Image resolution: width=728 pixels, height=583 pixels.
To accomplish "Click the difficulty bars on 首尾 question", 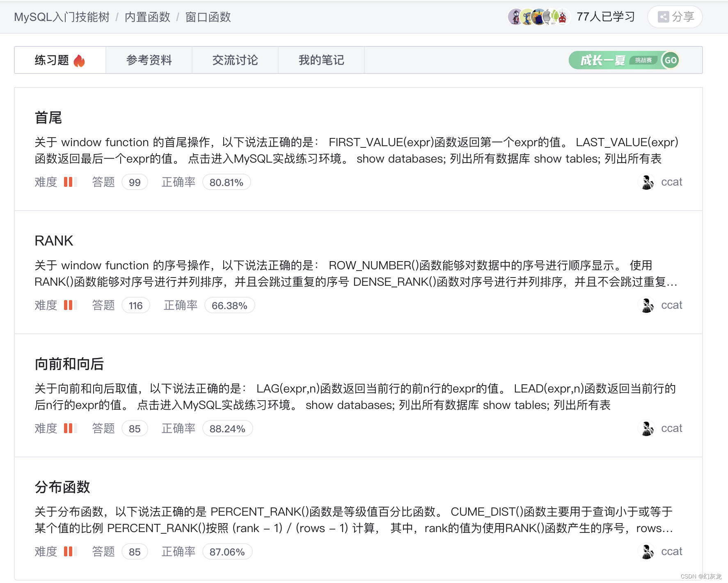I will pyautogui.click(x=70, y=182).
